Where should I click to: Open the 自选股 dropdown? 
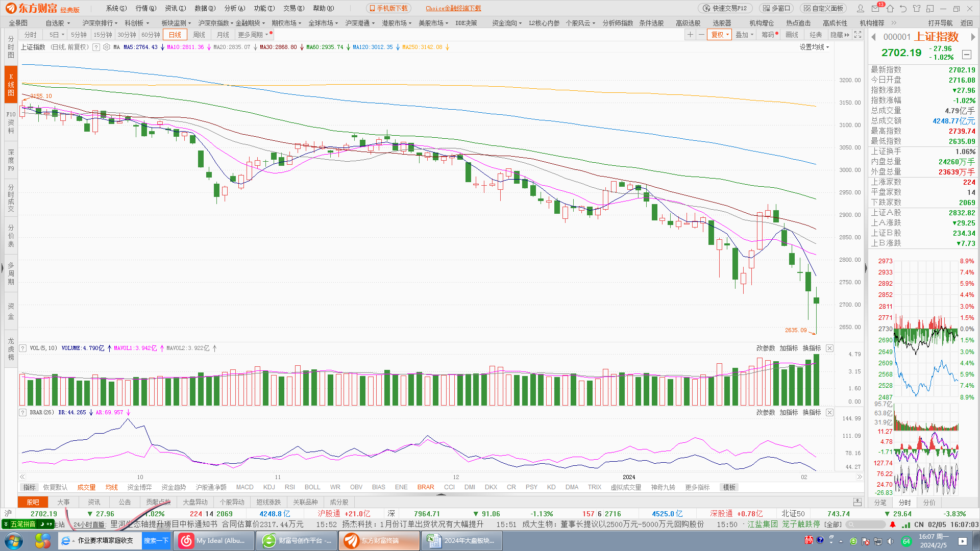[x=58, y=23]
